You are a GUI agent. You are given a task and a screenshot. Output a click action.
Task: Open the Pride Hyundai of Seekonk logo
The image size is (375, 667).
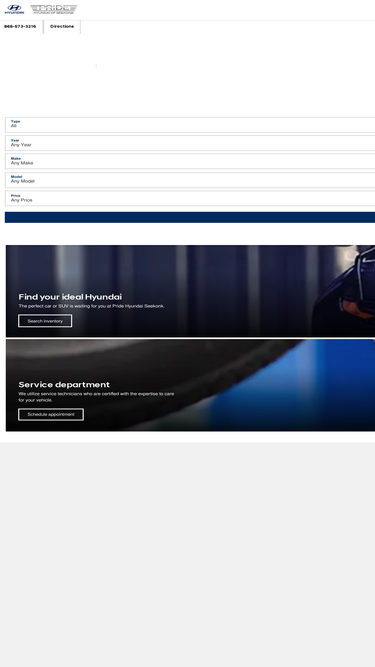point(54,9)
